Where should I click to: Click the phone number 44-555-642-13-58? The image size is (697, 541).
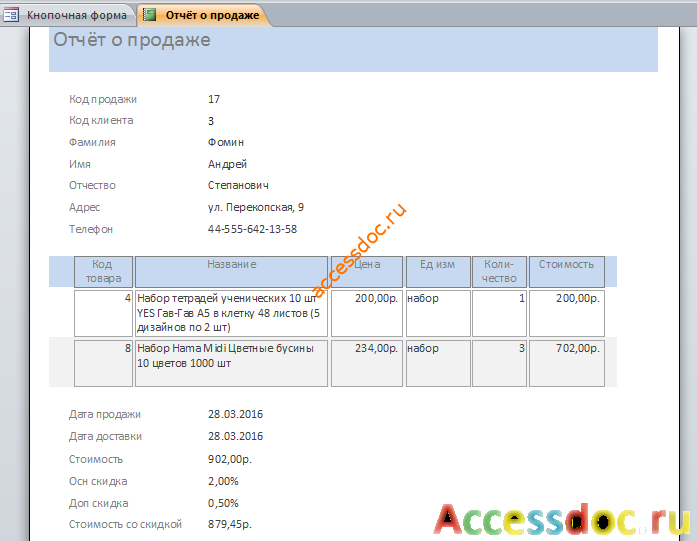coord(252,229)
